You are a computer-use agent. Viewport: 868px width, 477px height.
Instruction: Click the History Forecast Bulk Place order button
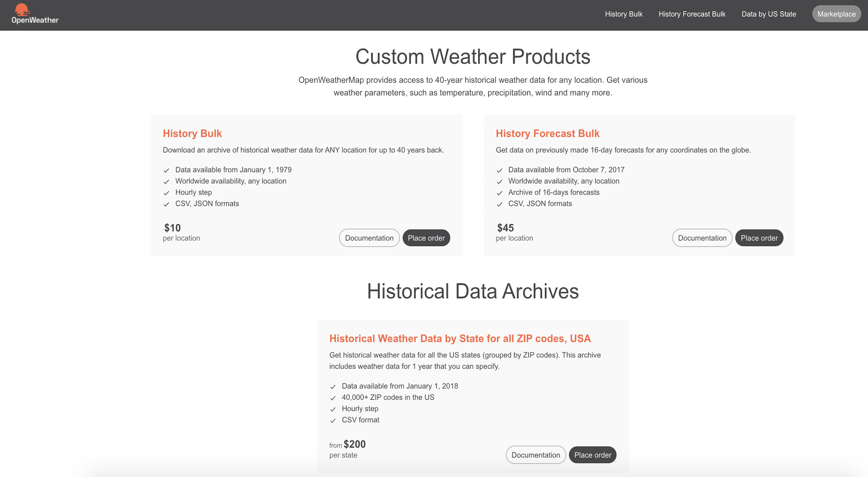click(x=759, y=238)
